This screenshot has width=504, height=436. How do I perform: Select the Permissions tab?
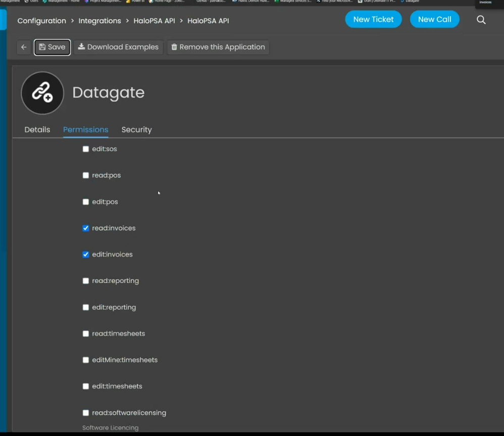click(85, 130)
